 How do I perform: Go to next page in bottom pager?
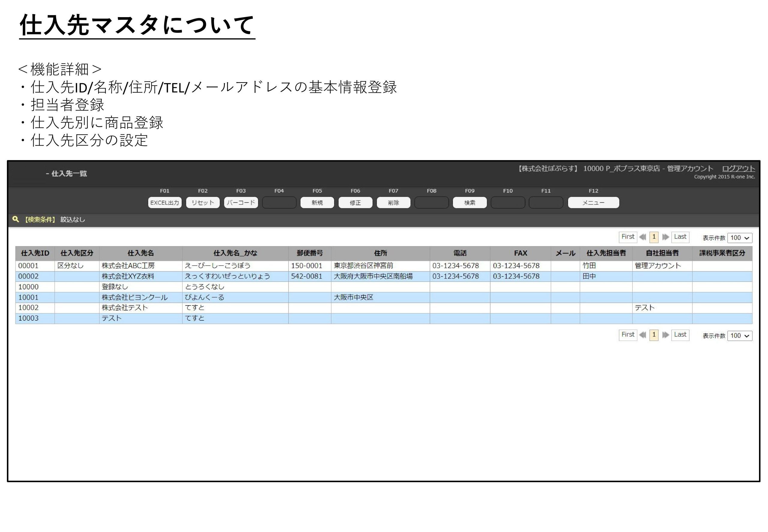pos(665,335)
